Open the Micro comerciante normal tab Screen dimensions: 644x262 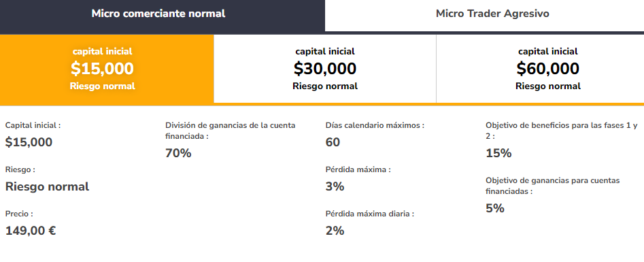[158, 14]
